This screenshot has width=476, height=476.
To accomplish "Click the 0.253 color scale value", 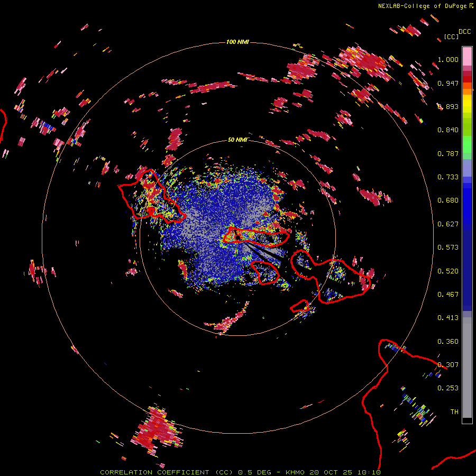I will (448, 388).
